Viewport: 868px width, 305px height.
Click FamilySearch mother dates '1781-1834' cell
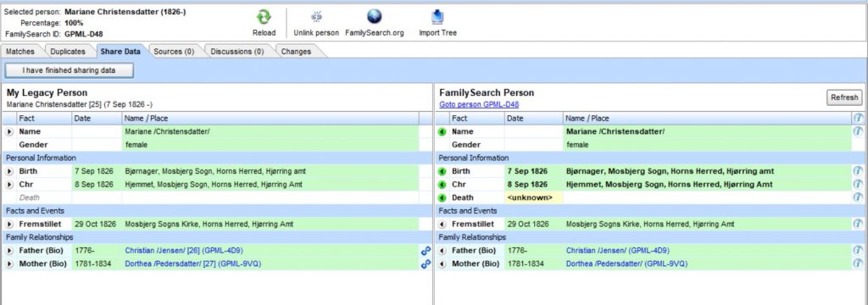[534, 264]
